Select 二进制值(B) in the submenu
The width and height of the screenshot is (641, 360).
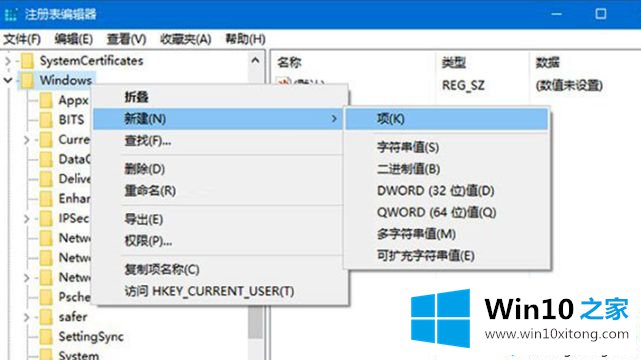tap(447, 169)
